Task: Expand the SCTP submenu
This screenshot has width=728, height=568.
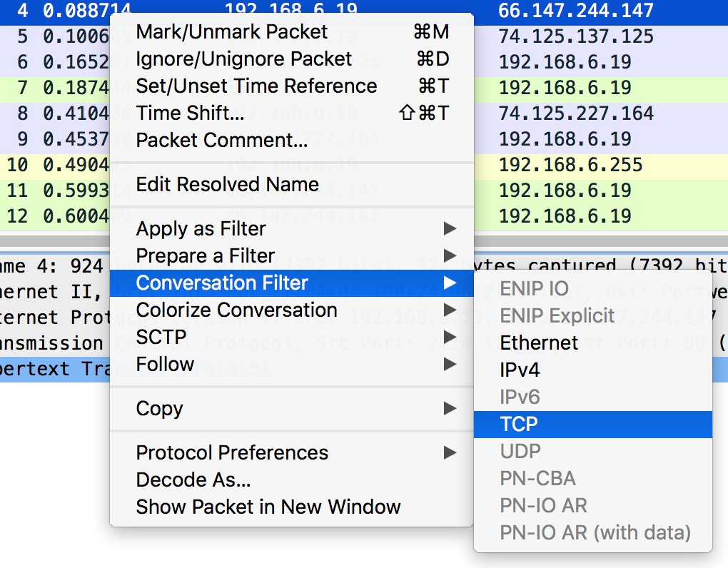Action: (x=161, y=338)
